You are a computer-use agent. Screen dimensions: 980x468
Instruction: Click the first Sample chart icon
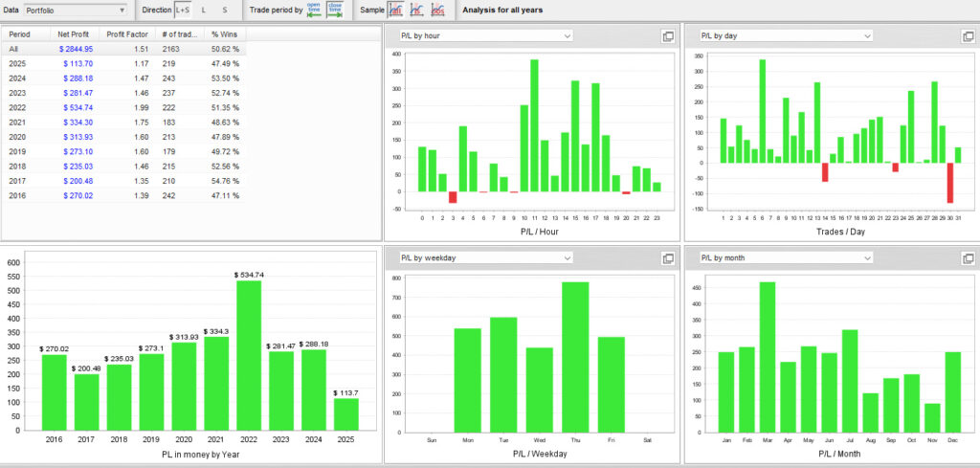pyautogui.click(x=395, y=10)
